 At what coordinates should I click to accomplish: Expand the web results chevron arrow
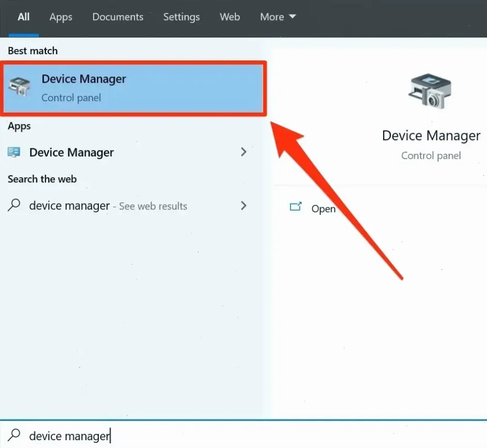point(243,206)
